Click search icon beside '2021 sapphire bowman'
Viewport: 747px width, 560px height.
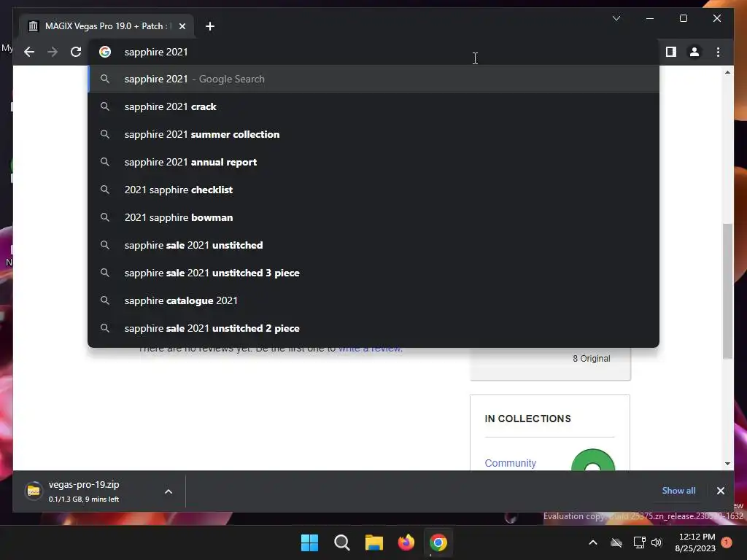[105, 217]
